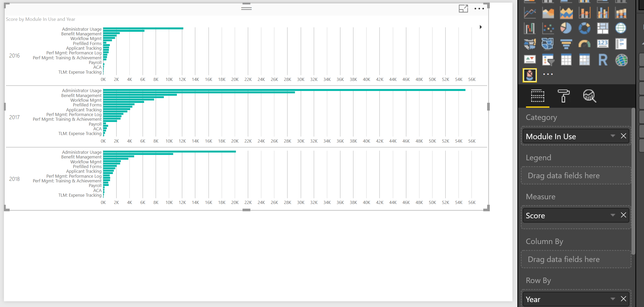Image resolution: width=644 pixels, height=307 pixels.
Task: Select the Ribbon chart visualization
Action: click(x=621, y=13)
